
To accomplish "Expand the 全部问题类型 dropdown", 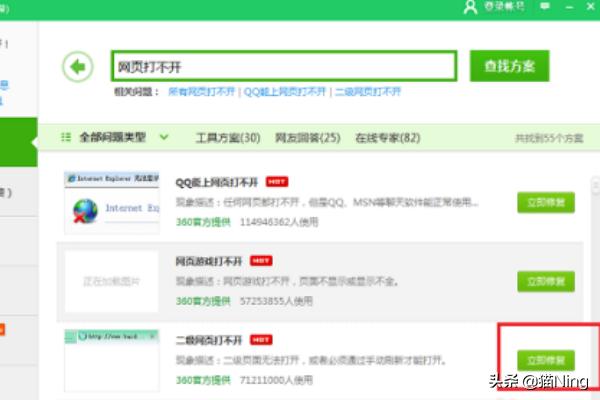I will tap(164, 137).
